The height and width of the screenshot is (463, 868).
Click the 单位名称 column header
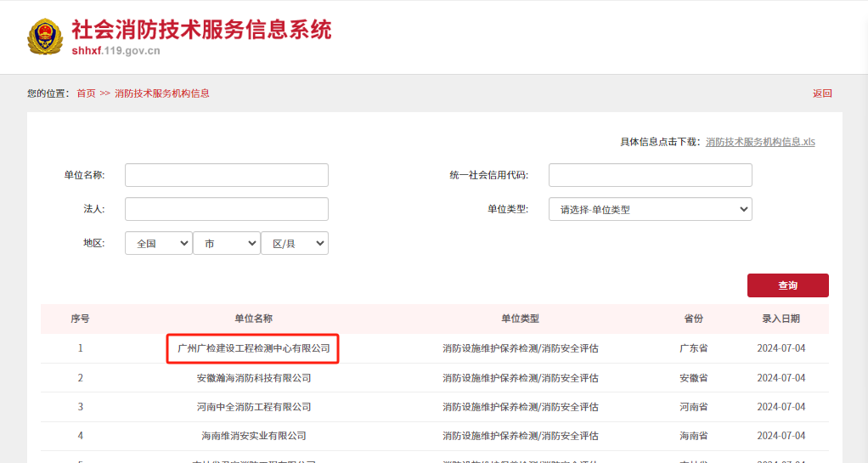(x=253, y=319)
